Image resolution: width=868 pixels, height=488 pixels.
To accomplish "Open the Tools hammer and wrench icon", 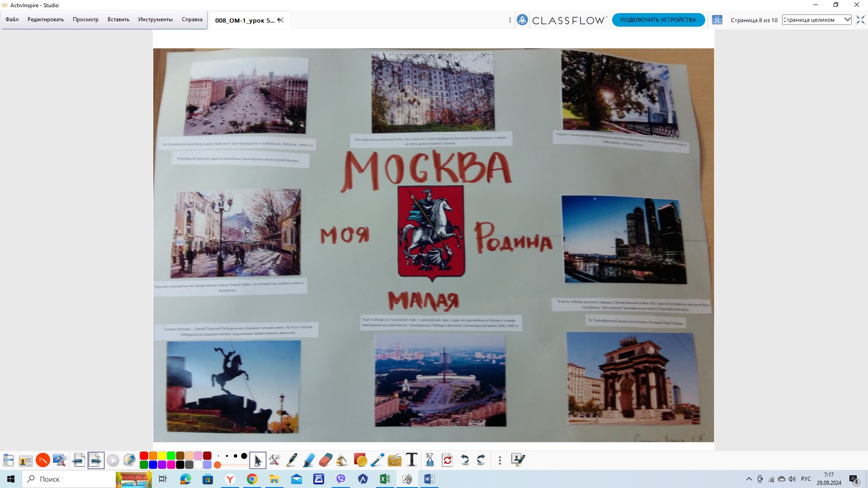I will (x=274, y=460).
